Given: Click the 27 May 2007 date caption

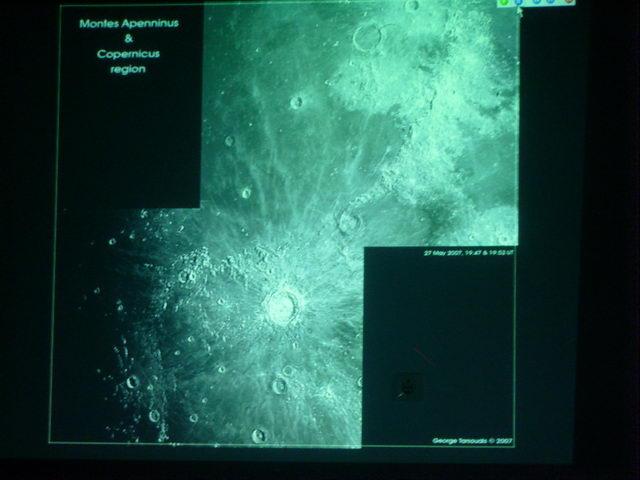Looking at the screenshot, I should 469,253.
